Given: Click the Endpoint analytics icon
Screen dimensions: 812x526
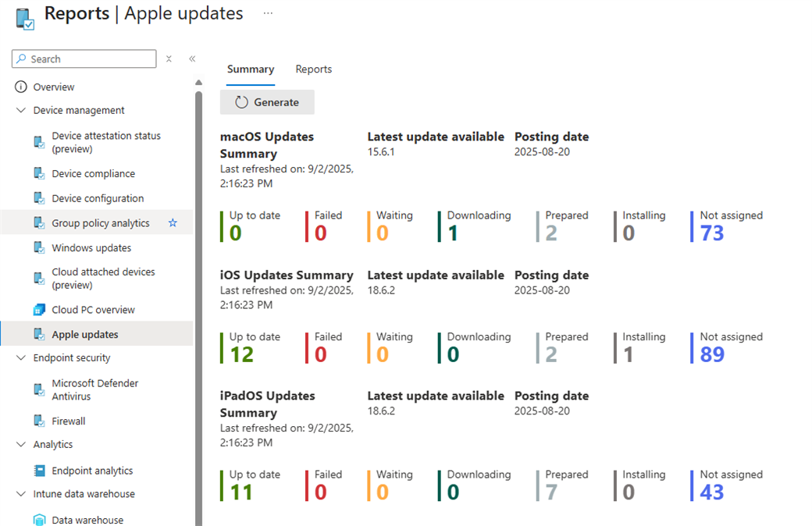Looking at the screenshot, I should 39,471.
